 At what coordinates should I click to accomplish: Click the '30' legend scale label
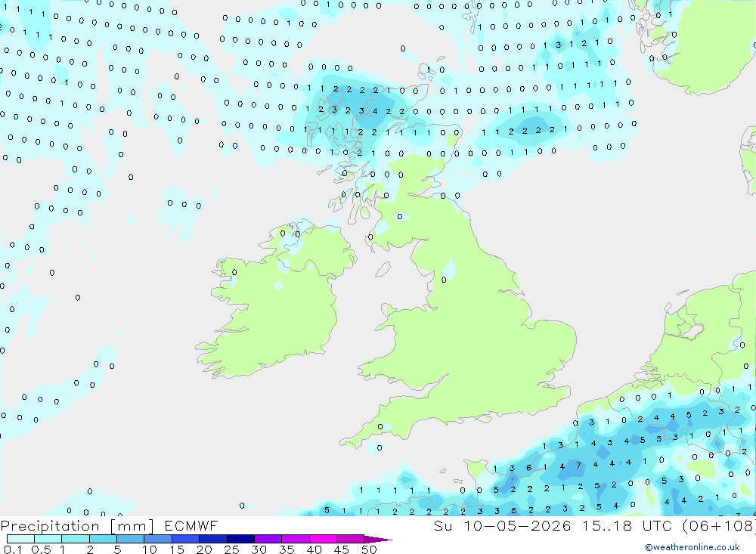tap(259, 549)
